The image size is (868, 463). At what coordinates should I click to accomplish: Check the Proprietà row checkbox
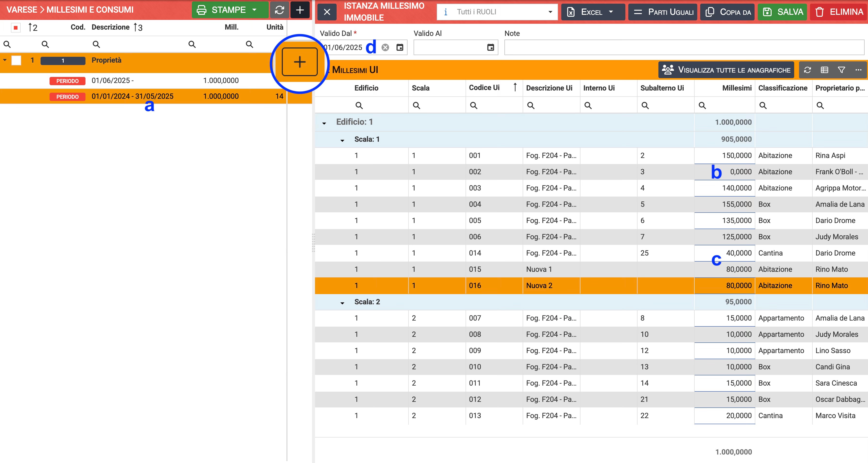coord(16,61)
